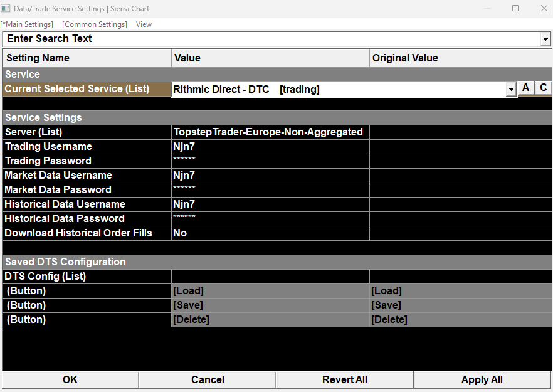Viewport: 553px width, 392px height.
Task: Open the Common Settings menu
Action: (x=95, y=24)
